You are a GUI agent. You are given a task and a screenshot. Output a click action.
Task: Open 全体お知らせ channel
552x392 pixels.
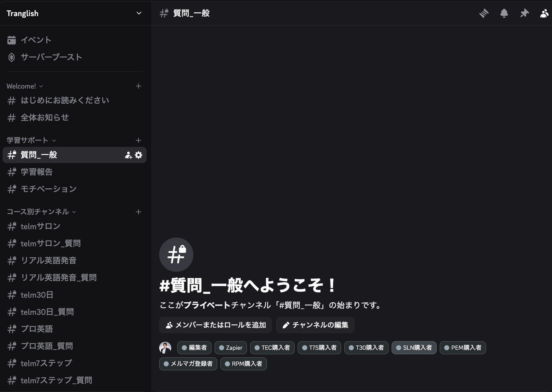[x=75, y=118]
